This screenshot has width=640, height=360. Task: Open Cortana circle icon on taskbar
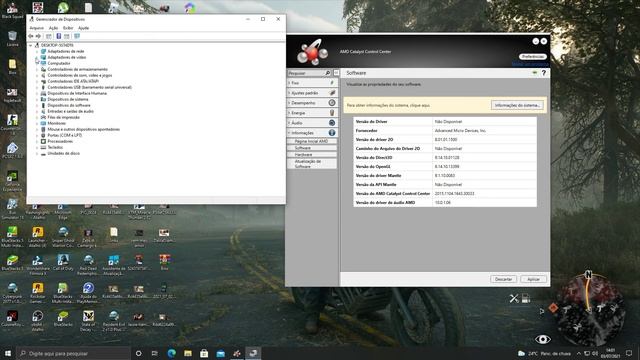click(x=138, y=353)
